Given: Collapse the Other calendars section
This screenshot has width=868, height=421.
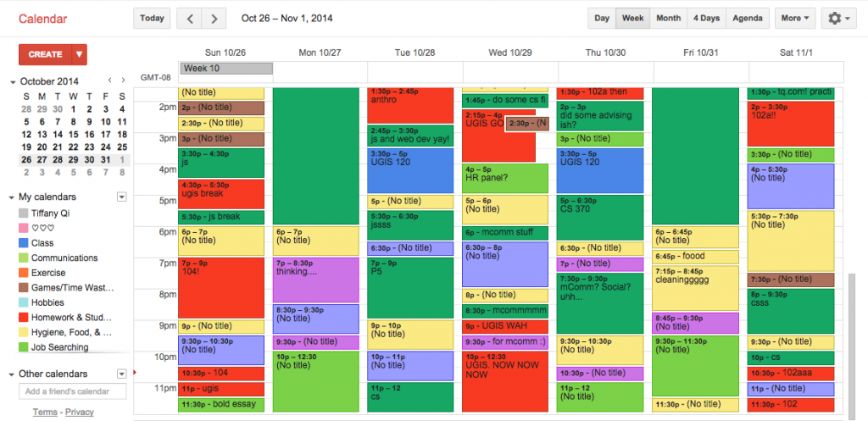Looking at the screenshot, I should click(12, 374).
